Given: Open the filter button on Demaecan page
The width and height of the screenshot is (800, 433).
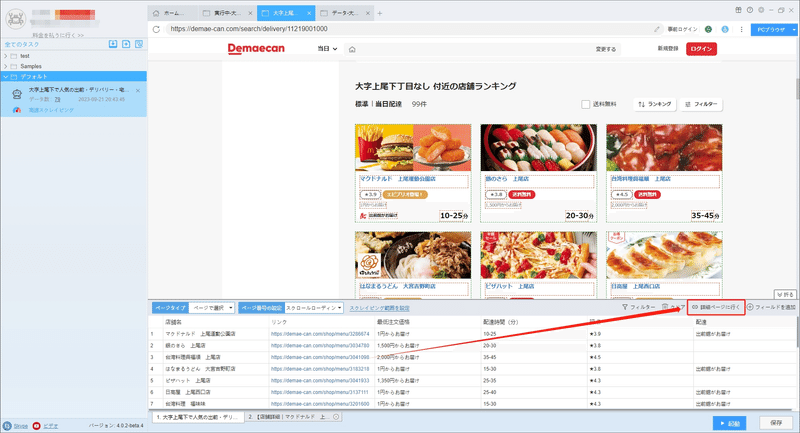Looking at the screenshot, I should [x=701, y=104].
